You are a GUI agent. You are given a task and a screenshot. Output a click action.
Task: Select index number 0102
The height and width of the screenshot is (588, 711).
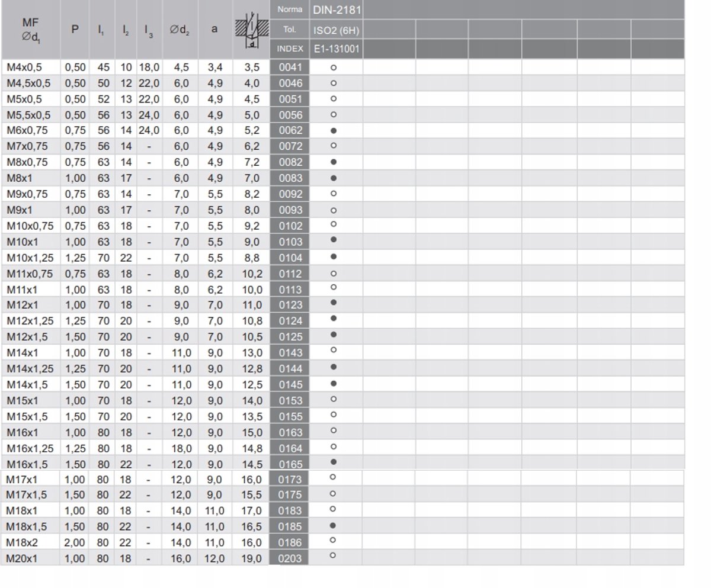(x=290, y=226)
